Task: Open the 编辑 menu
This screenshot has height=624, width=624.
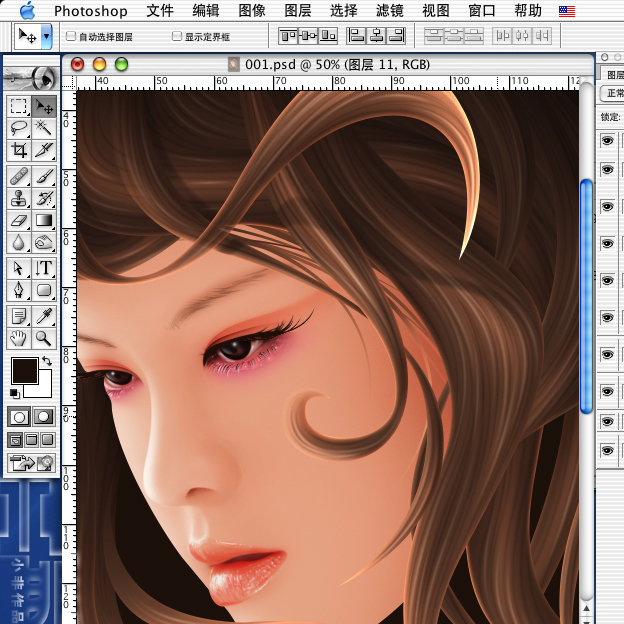Action: [x=206, y=11]
